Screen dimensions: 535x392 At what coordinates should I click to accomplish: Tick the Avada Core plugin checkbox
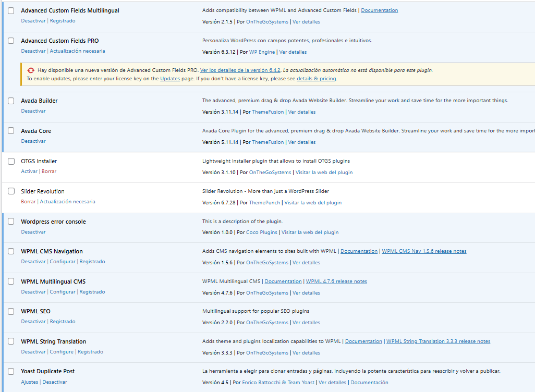(x=11, y=131)
